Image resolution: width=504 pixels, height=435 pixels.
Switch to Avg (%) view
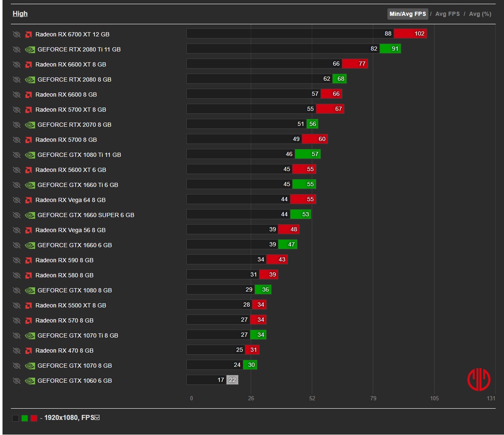480,14
